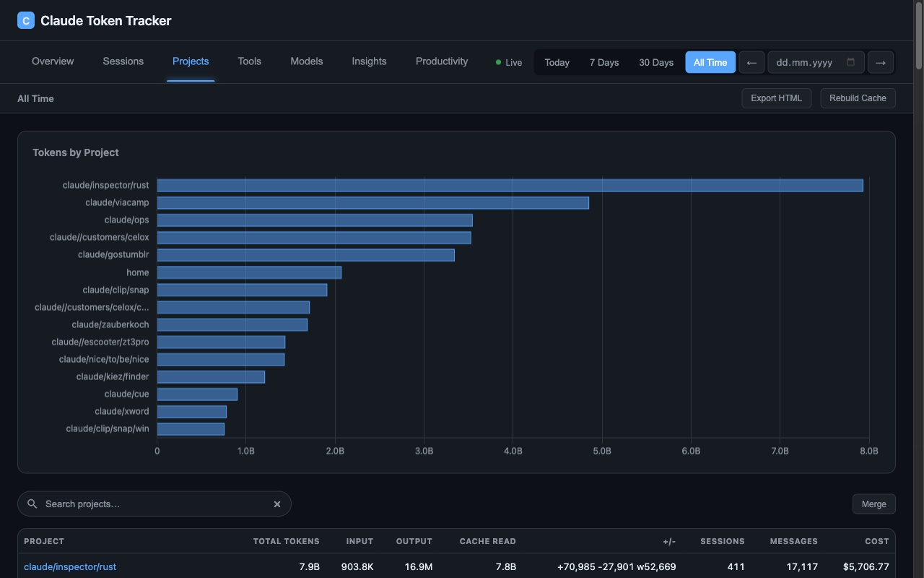Click the home chart bar
Screen dimensions: 924x578
(x=249, y=272)
